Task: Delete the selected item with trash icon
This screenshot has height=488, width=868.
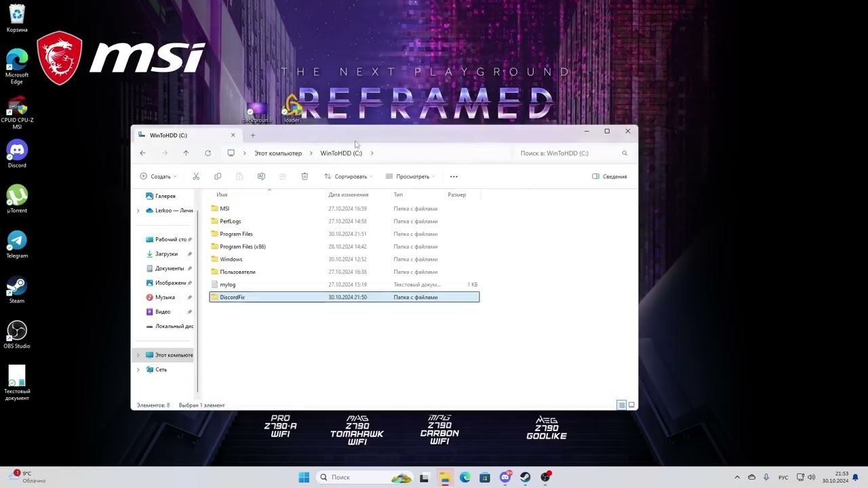Action: coord(304,176)
